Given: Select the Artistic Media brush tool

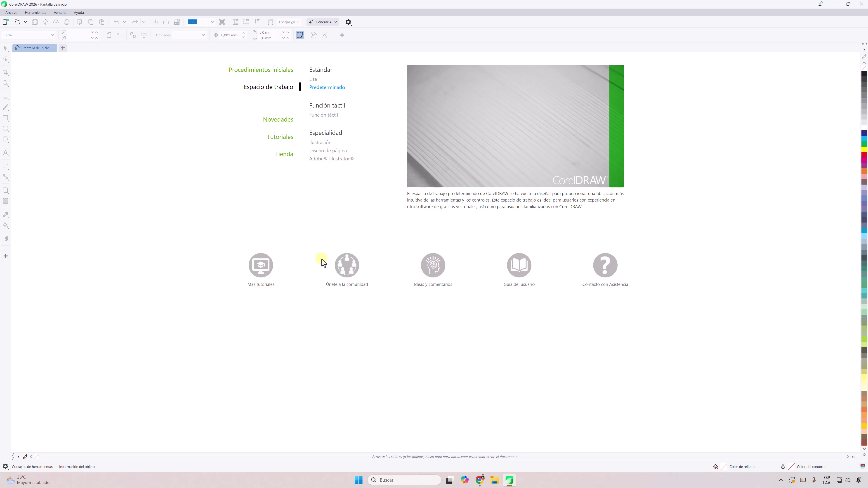Looking at the screenshot, I should [x=6, y=108].
